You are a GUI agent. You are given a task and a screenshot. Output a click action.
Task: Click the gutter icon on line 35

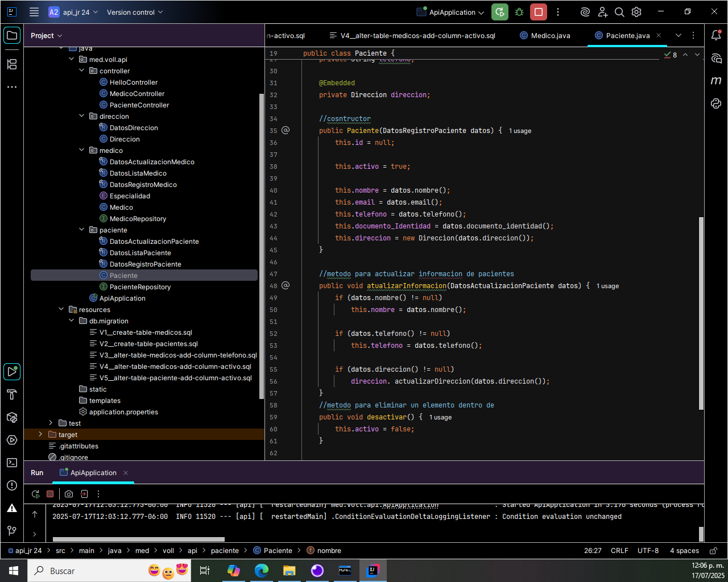tap(286, 130)
